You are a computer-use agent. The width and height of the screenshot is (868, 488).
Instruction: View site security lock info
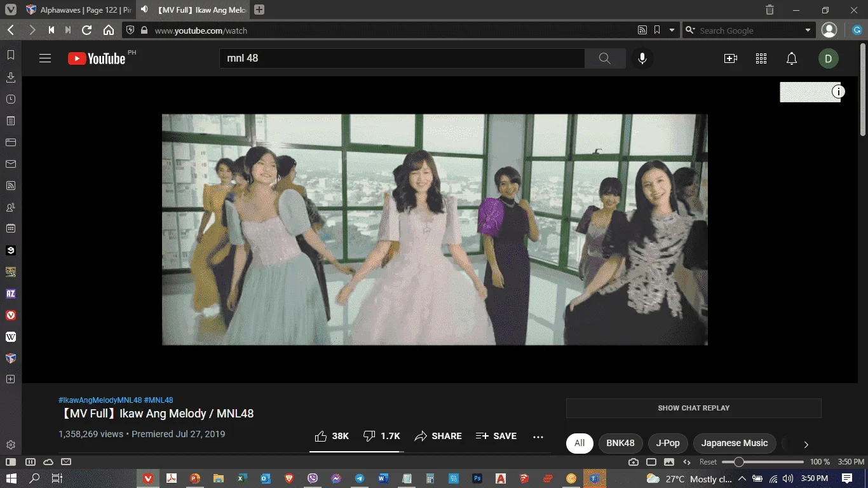pos(144,30)
